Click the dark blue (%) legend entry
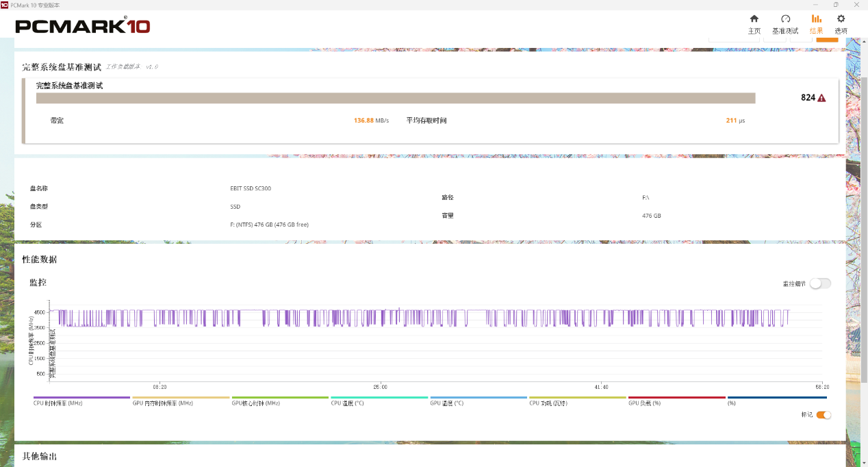Image resolution: width=868 pixels, height=467 pixels. click(731, 403)
